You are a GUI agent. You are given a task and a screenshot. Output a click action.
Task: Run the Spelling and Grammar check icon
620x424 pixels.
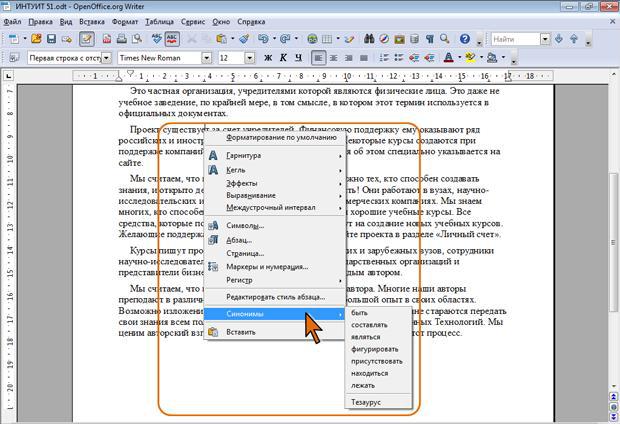coord(157,39)
